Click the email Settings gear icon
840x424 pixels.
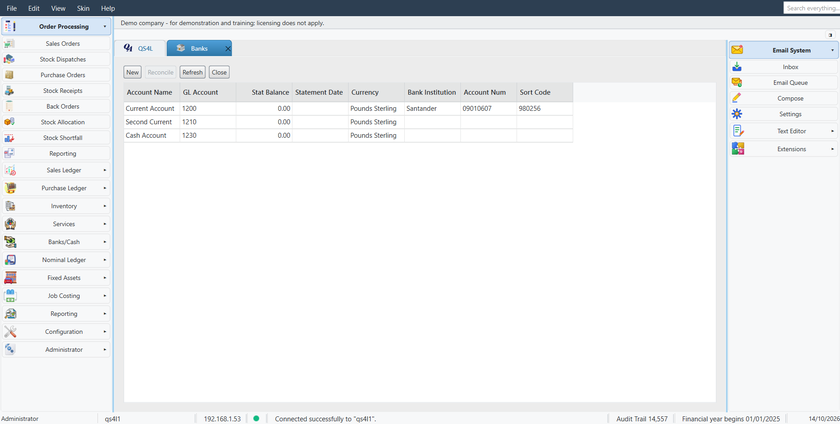[x=737, y=114]
